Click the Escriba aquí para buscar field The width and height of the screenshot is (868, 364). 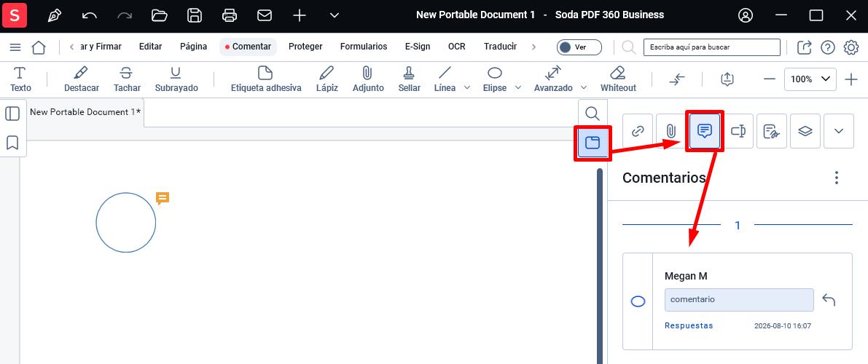click(712, 47)
